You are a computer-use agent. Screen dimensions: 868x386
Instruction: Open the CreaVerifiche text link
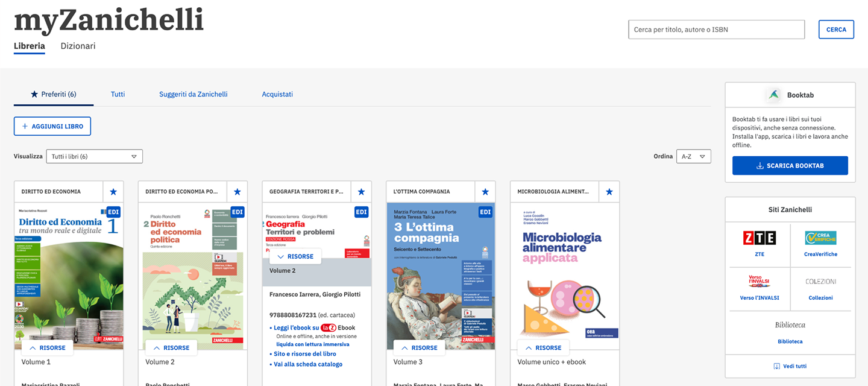pos(820,255)
